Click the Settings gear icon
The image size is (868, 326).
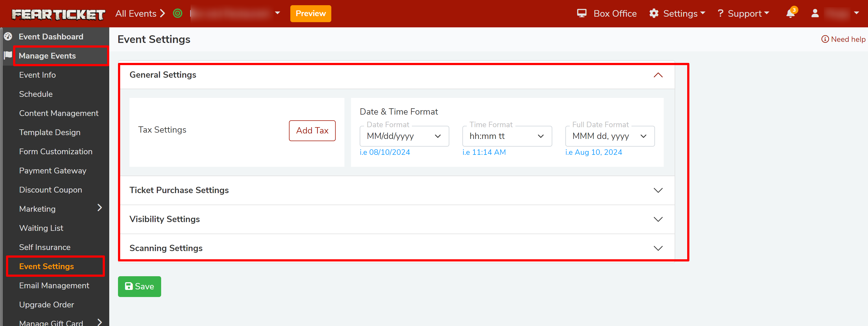tap(654, 13)
